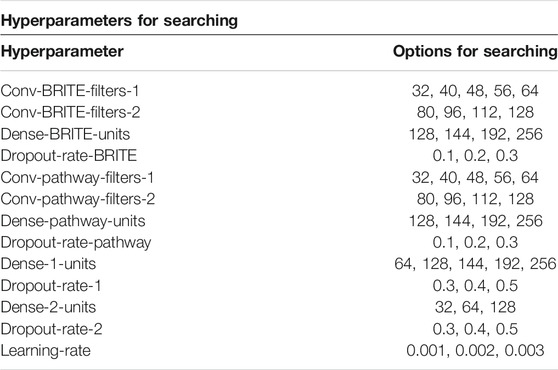Image resolution: width=558 pixels, height=370 pixels.
Task: Select the Dense-BRITE-units row label
Action: coord(65,134)
